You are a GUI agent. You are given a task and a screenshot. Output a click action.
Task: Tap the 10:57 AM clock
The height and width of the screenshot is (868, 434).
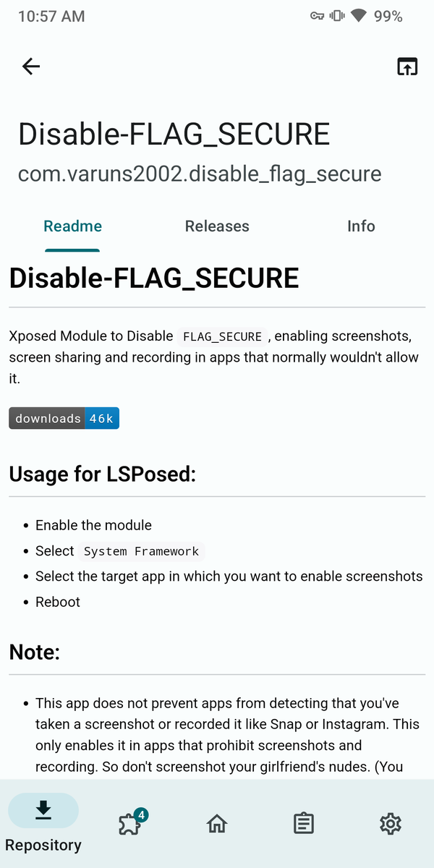(51, 16)
